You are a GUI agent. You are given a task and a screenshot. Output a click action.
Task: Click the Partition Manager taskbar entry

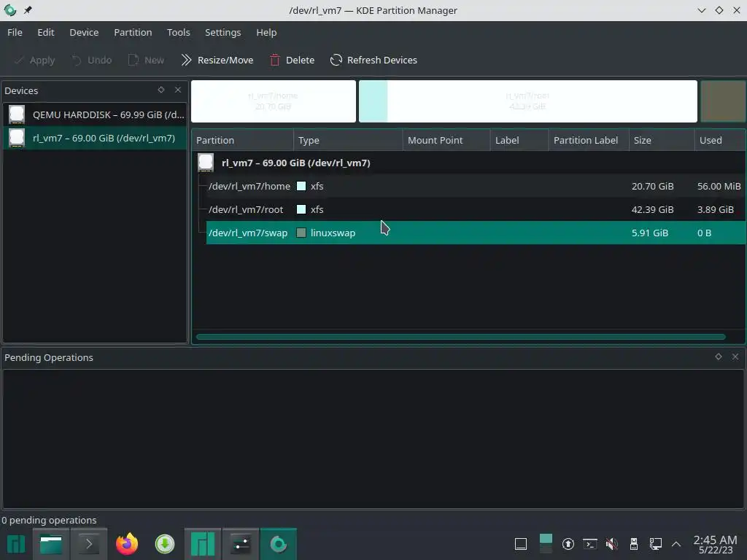pyautogui.click(x=278, y=544)
